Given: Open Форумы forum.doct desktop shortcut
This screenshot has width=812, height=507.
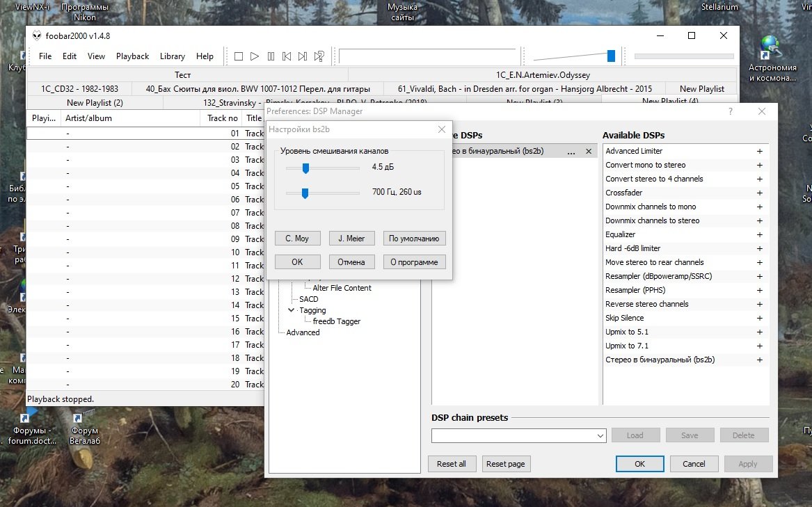Looking at the screenshot, I should 31,428.
